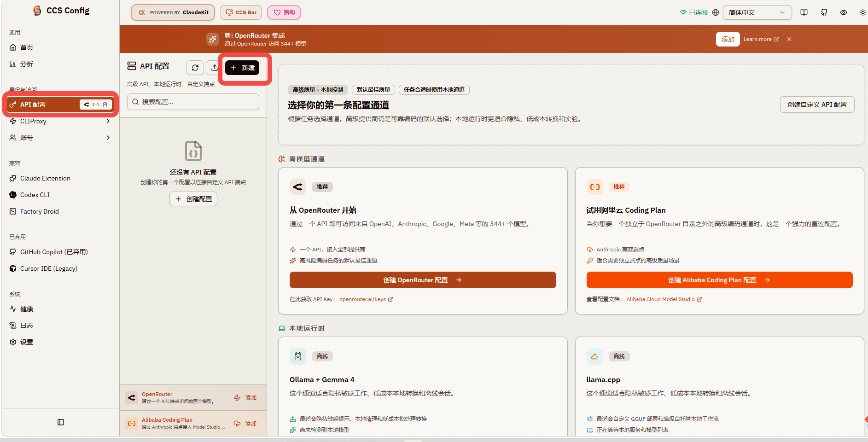The image size is (868, 442).
Task: Click 创建自定义 API 配置 button
Action: (817, 105)
